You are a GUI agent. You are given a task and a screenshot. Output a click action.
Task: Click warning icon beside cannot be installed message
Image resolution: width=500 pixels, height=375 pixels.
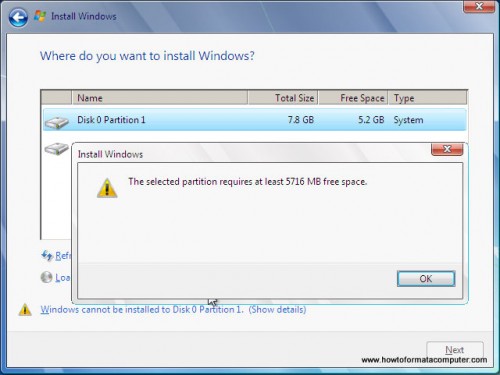click(x=25, y=310)
